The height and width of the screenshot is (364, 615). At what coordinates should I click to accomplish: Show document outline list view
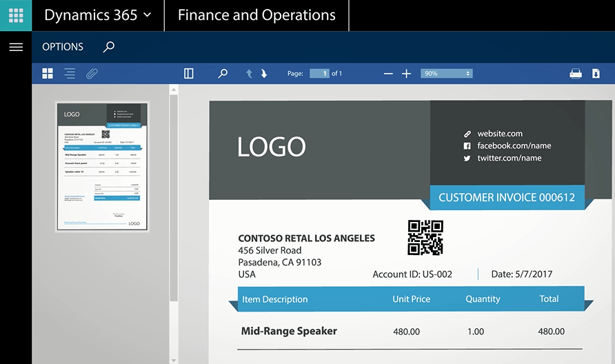point(70,74)
